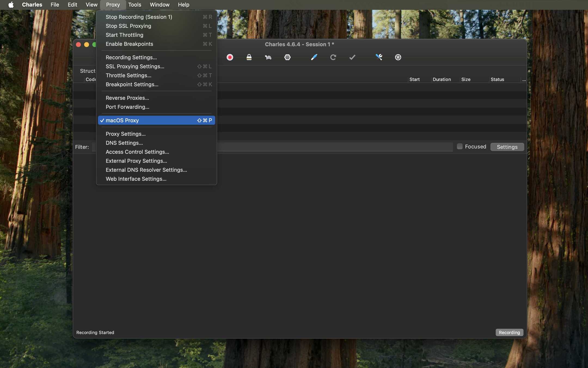Click the throttling turtle icon

click(268, 57)
